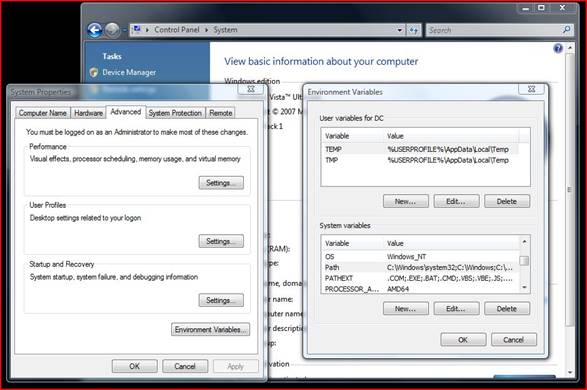Viewport: 587px width, 390px height.
Task: Click system variables list scroll-down arrow
Action: [524, 287]
